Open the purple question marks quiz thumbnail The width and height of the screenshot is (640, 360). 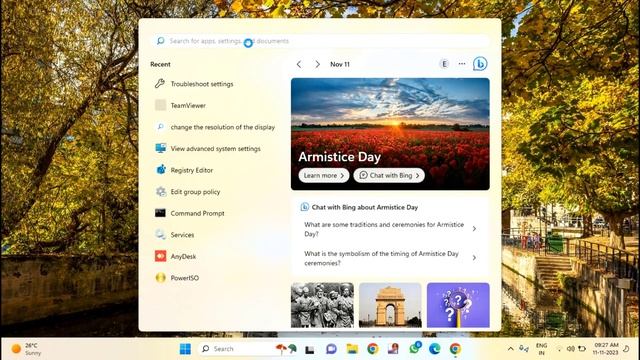pos(458,305)
